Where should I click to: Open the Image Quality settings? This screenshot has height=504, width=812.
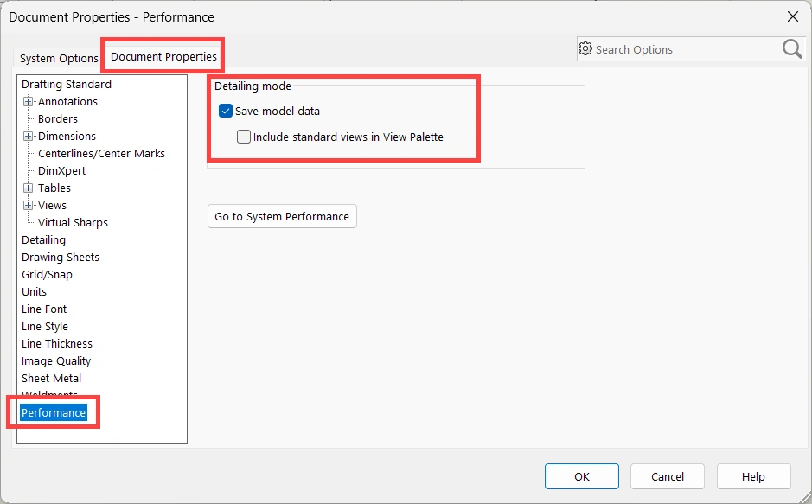pos(56,361)
